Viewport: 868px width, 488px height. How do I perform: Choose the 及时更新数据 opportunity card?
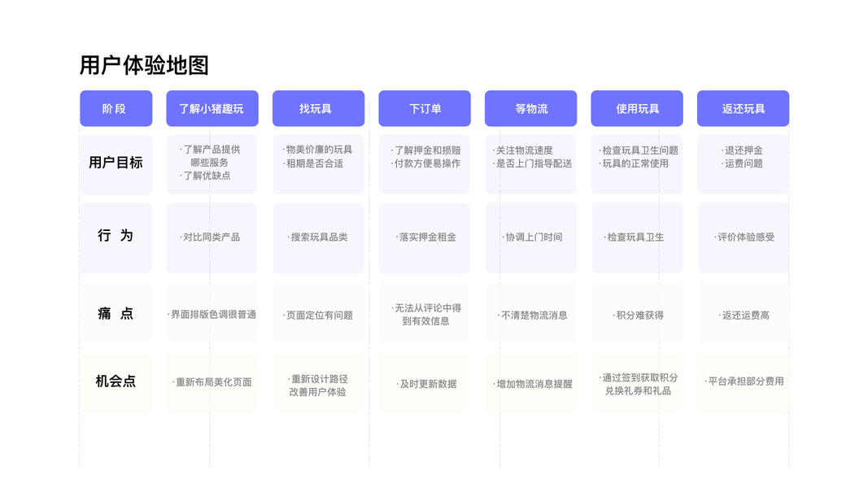[425, 381]
